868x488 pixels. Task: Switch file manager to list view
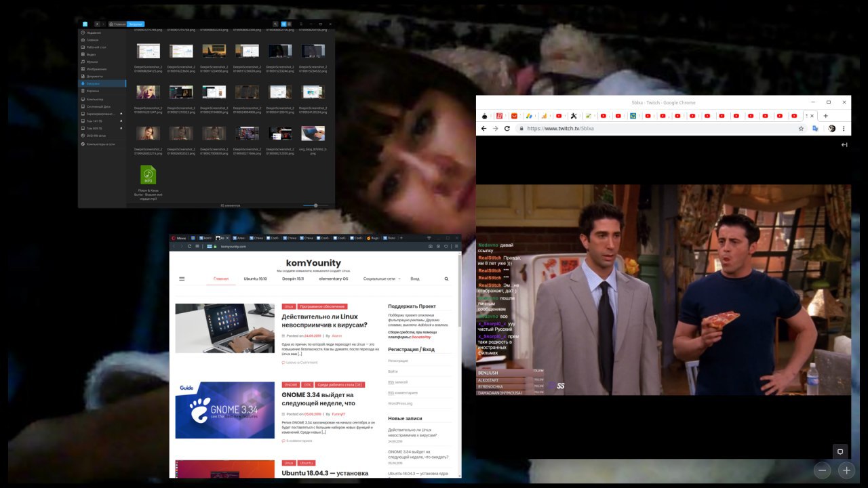tap(290, 24)
